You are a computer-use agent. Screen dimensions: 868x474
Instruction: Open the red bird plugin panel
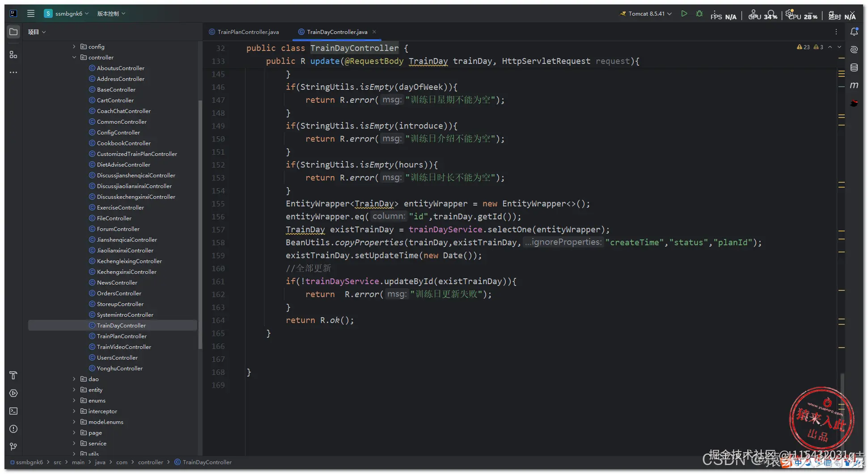pyautogui.click(x=854, y=103)
